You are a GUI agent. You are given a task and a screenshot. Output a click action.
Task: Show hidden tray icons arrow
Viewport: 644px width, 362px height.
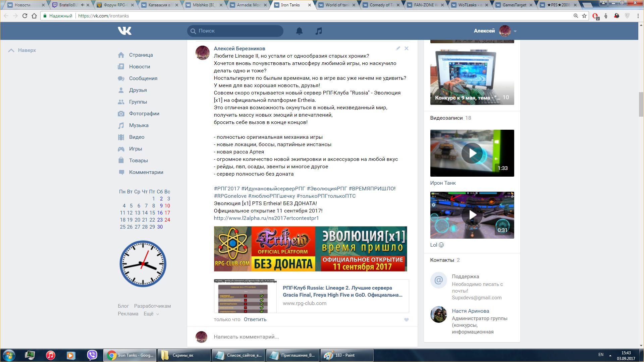[x=610, y=355]
